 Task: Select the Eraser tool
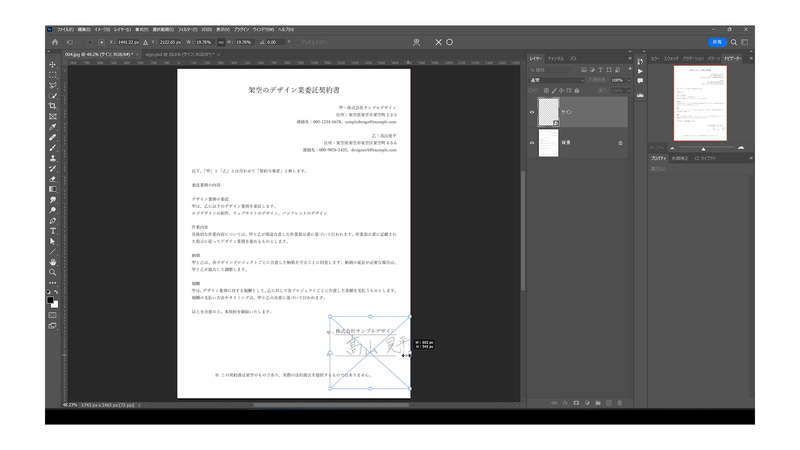pyautogui.click(x=53, y=179)
